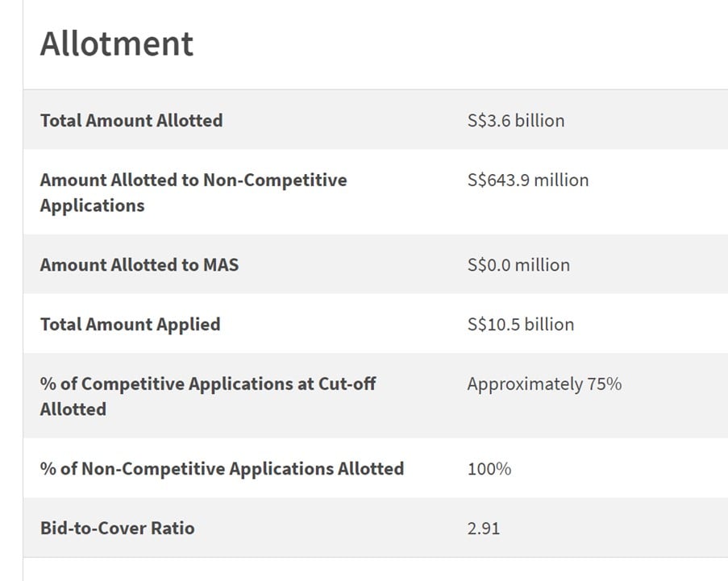Select the Total Amount Allotted label
This screenshot has height=581, width=728.
131,120
